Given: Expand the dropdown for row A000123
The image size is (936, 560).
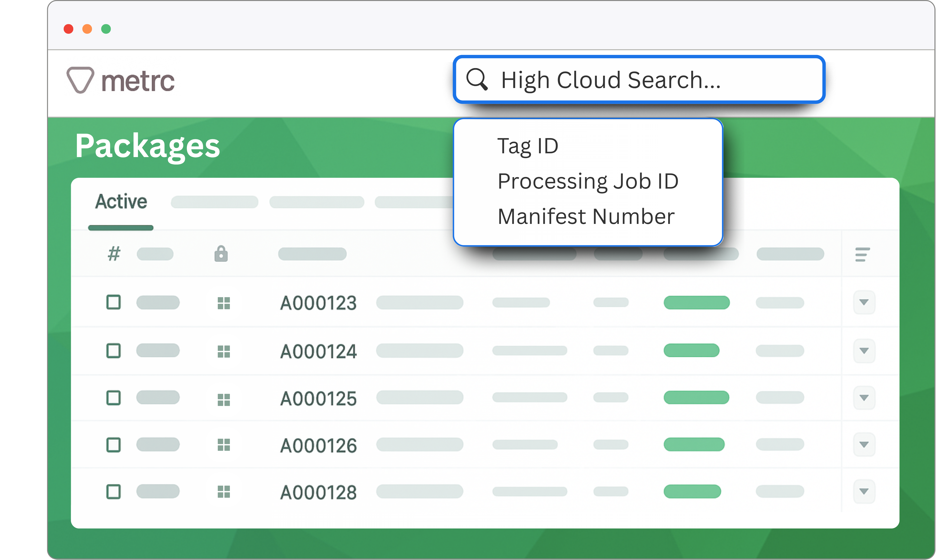Looking at the screenshot, I should [x=864, y=302].
